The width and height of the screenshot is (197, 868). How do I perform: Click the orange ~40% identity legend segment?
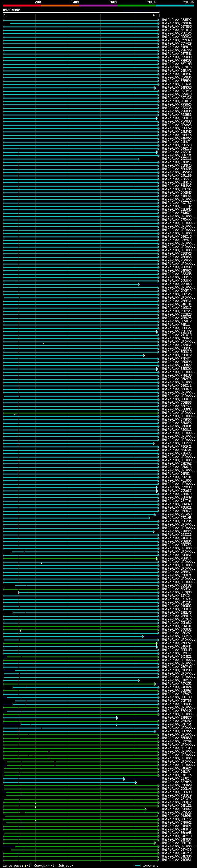[x=60, y=6]
